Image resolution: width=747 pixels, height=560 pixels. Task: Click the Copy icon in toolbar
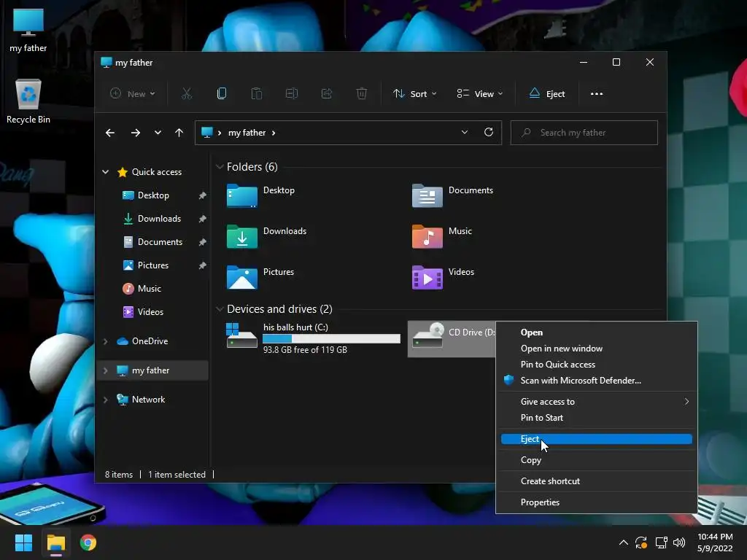pyautogui.click(x=222, y=94)
